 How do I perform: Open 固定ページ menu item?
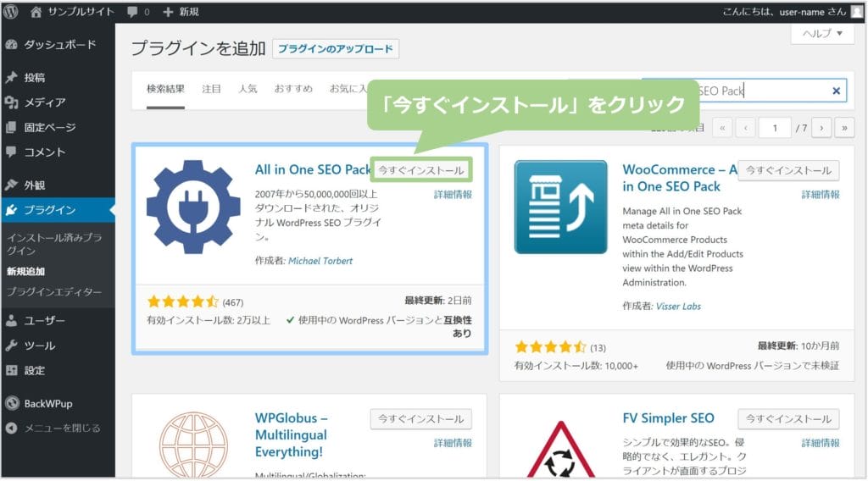[58, 127]
